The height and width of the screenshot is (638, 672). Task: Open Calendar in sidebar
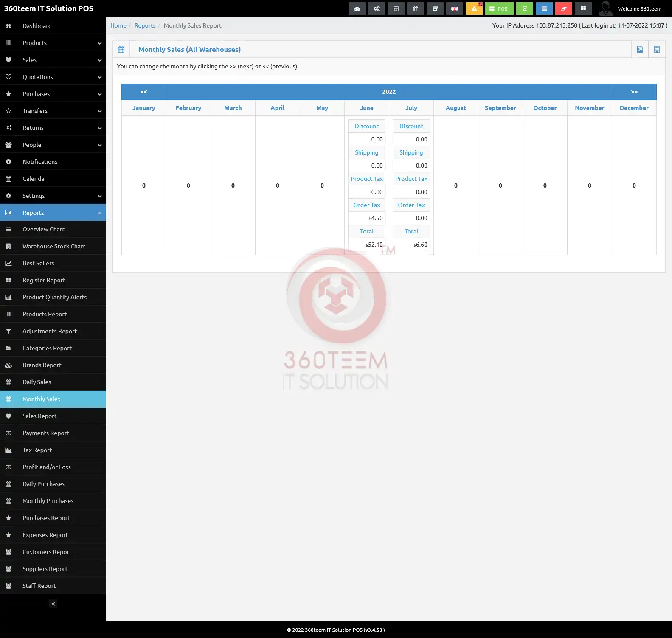(53, 179)
